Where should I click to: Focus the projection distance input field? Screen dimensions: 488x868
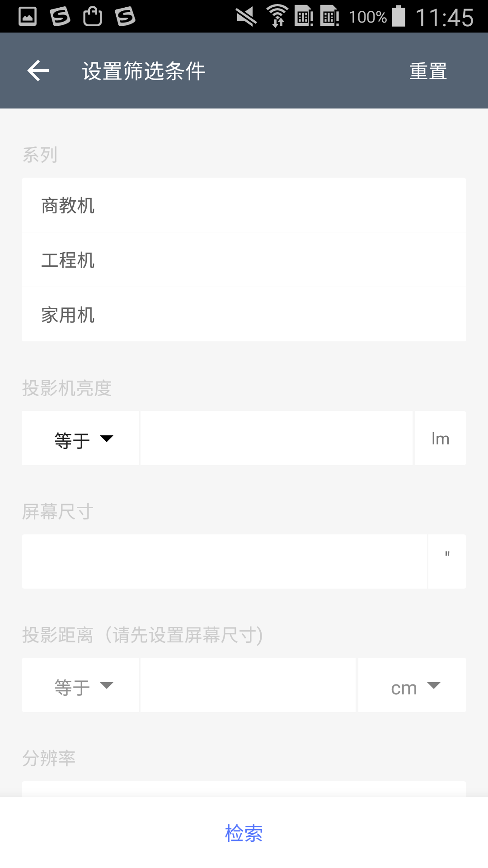(248, 685)
